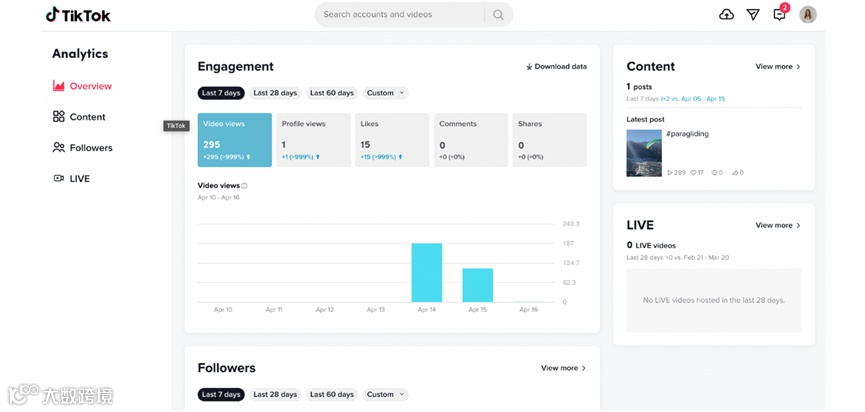Screen dimensions: 865x412
Task: Click the search magnifier icon
Action: point(498,15)
